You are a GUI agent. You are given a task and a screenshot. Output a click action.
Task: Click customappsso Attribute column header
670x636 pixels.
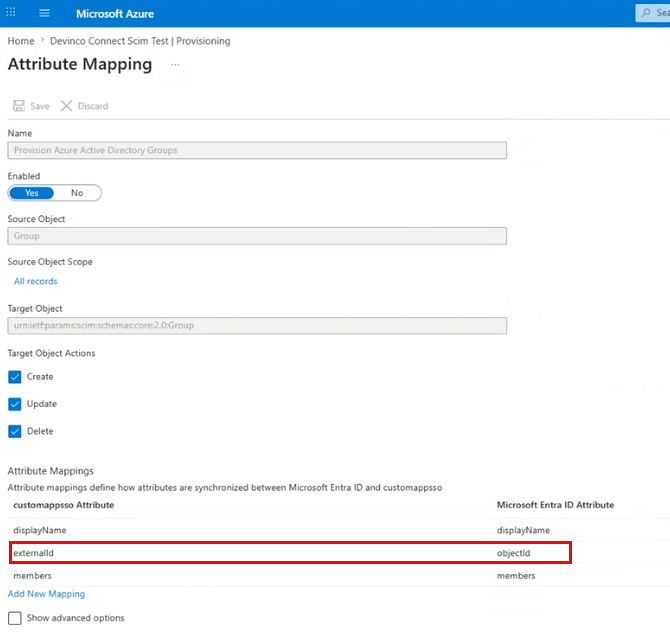[x=64, y=505]
